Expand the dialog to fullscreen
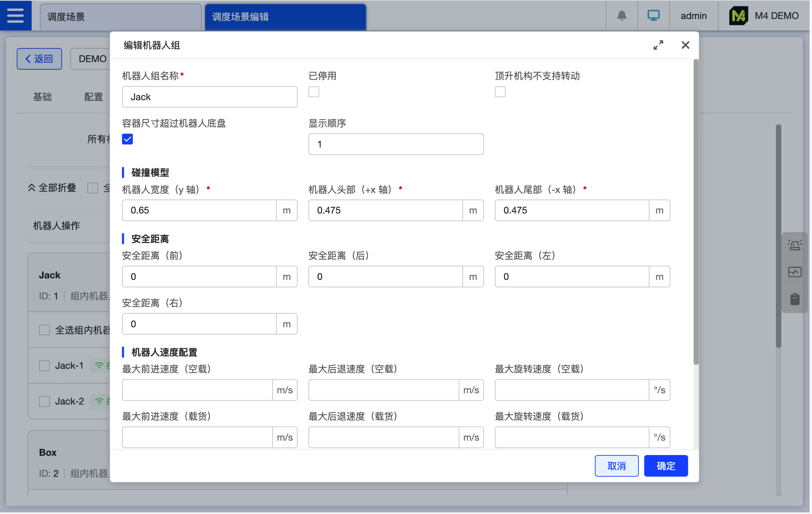Image resolution: width=812 pixels, height=514 pixels. pos(658,45)
